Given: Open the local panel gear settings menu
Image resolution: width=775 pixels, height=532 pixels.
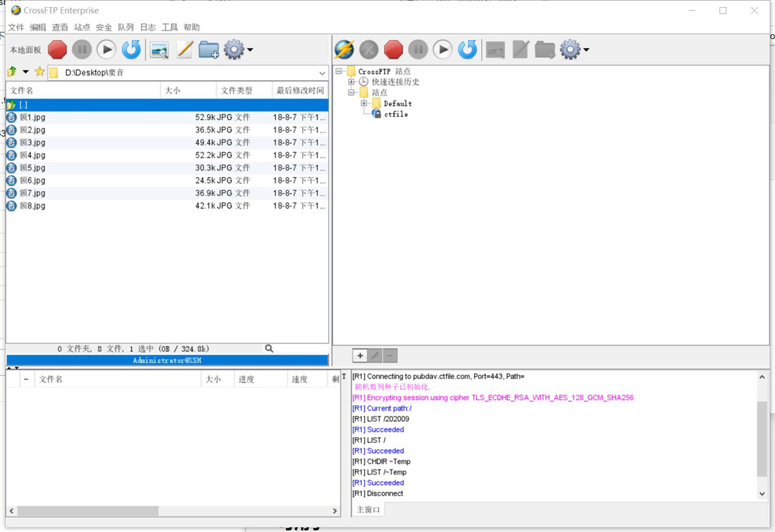Looking at the screenshot, I should 238,50.
